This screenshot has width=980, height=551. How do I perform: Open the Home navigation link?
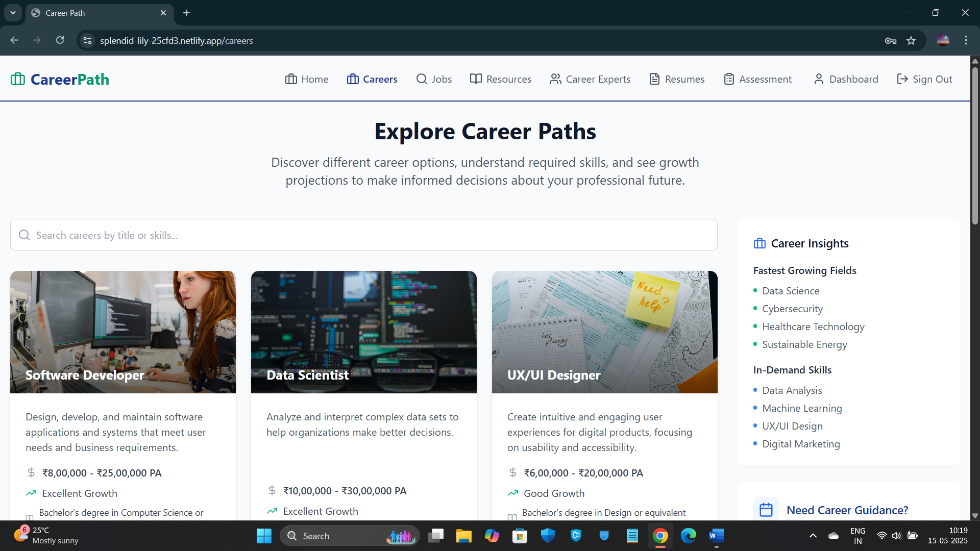point(307,79)
